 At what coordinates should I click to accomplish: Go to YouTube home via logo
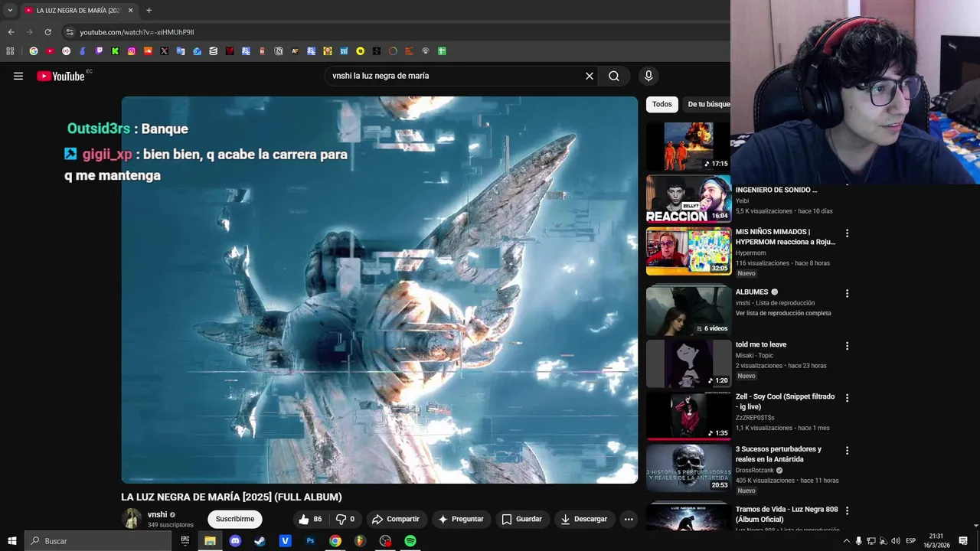pyautogui.click(x=60, y=76)
